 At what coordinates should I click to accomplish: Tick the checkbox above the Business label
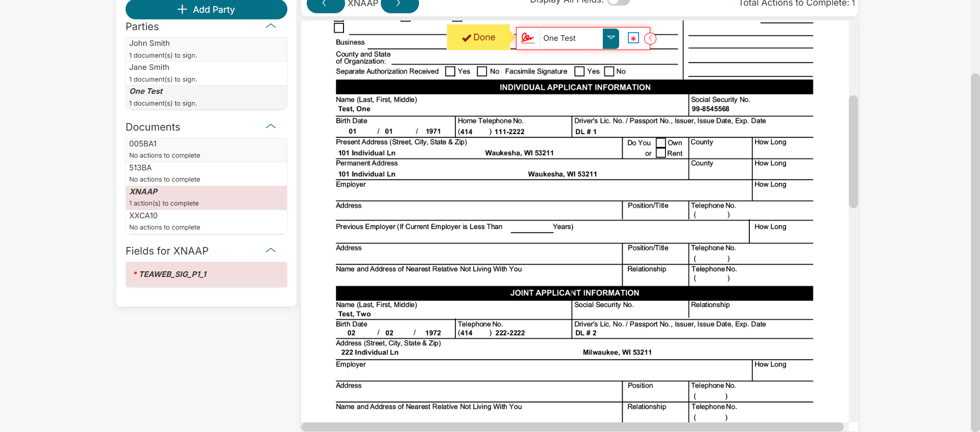pos(339,28)
